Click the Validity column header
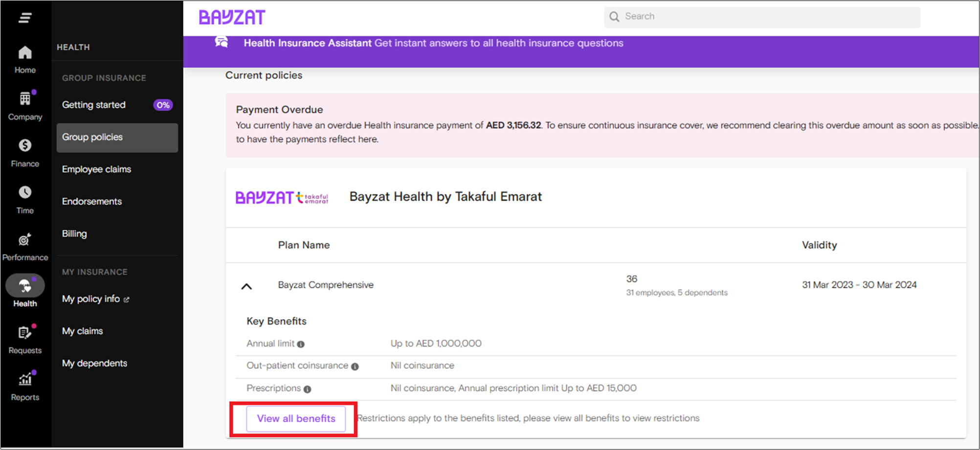 [x=819, y=245]
